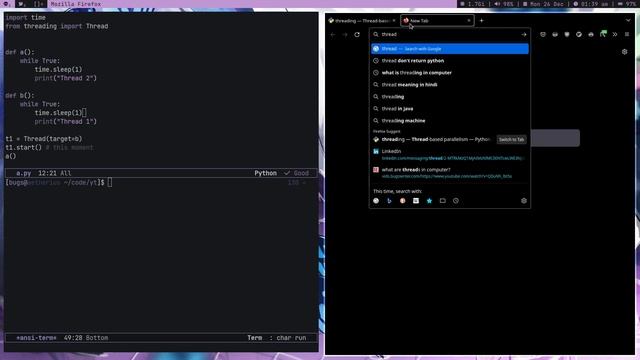Image resolution: width=640 pixels, height=360 pixels.
Task: Search with DuckDuckGo one-off engine icon
Action: [402, 201]
